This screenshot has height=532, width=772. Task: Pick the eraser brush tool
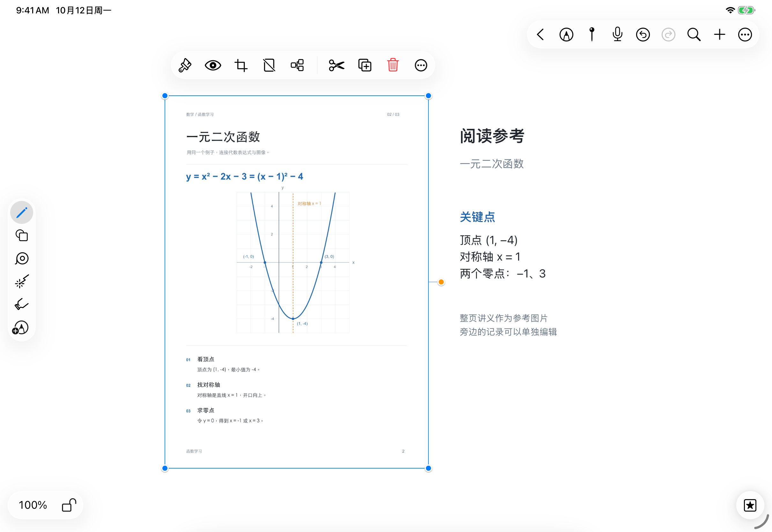click(22, 304)
